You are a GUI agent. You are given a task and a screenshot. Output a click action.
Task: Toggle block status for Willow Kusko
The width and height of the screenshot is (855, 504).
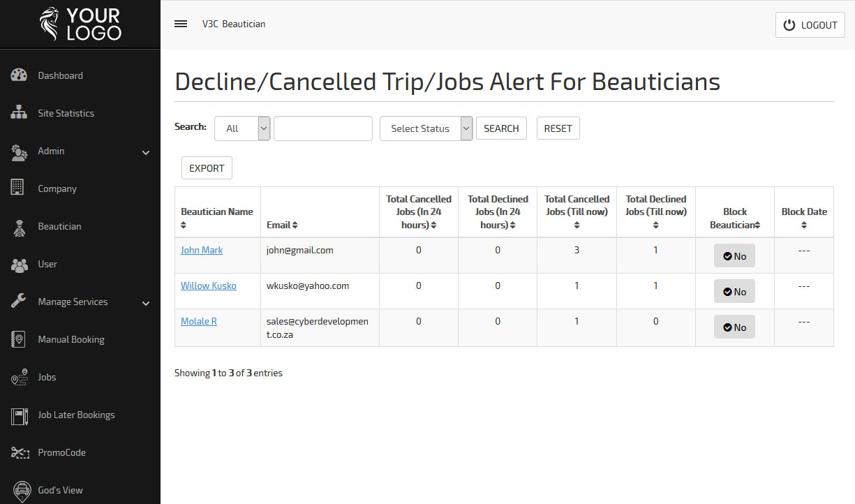pyautogui.click(x=734, y=292)
